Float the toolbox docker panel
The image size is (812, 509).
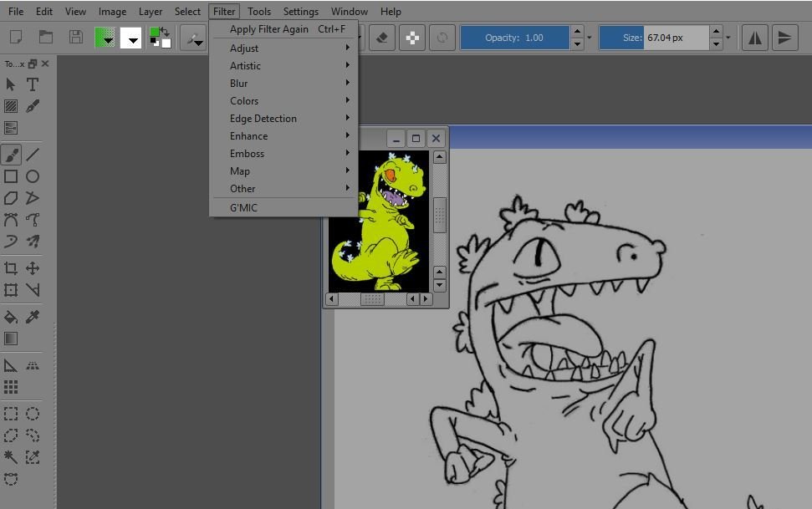pyautogui.click(x=33, y=64)
